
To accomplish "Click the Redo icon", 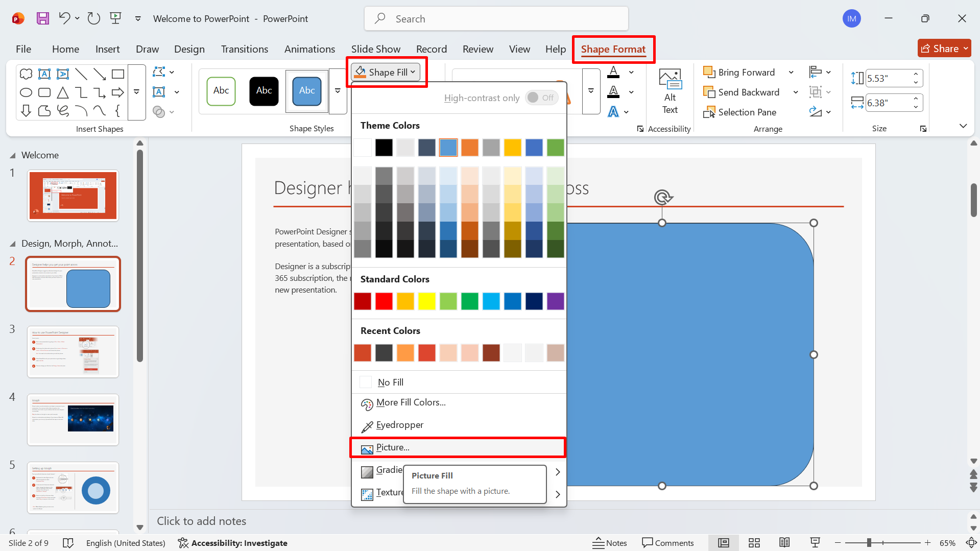I will (x=93, y=19).
